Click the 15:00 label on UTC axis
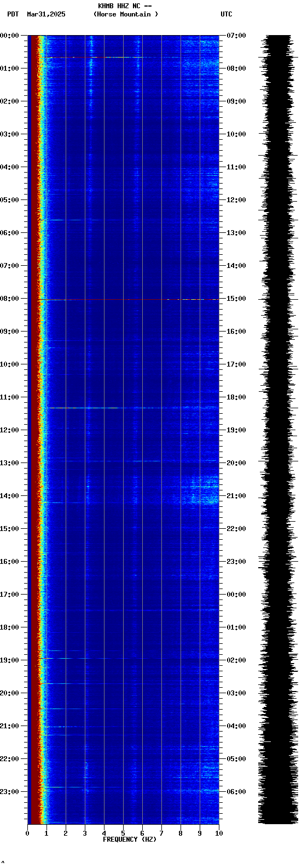This screenshot has width=302, height=868. click(x=236, y=299)
